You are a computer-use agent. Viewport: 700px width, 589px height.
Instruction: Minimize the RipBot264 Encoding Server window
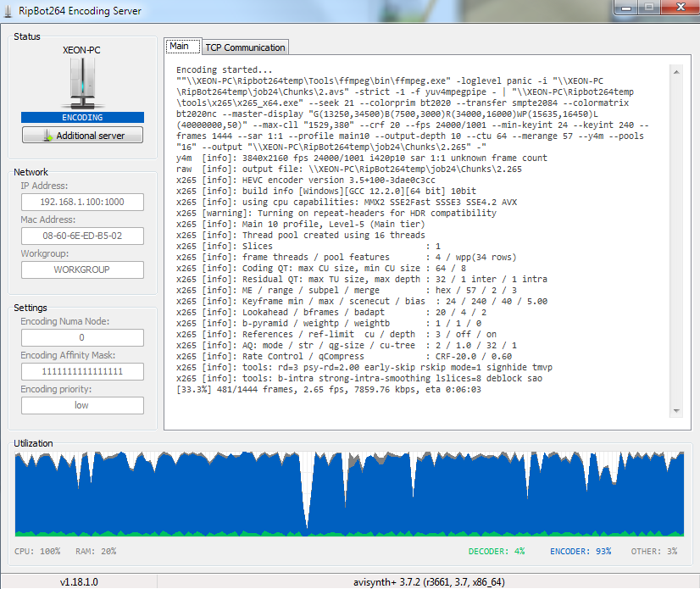click(x=626, y=8)
